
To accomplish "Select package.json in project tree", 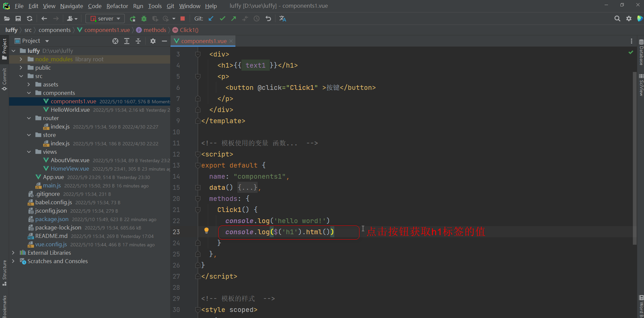I will 52,219.
